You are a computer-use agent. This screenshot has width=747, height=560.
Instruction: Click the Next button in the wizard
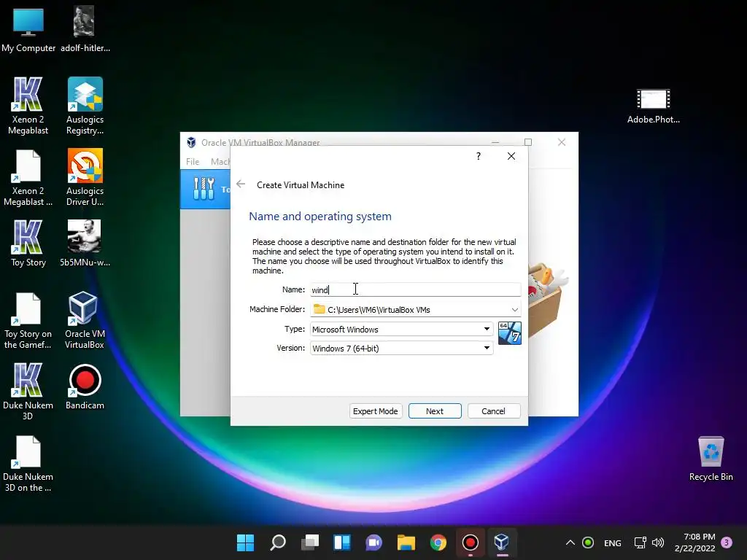tap(435, 411)
